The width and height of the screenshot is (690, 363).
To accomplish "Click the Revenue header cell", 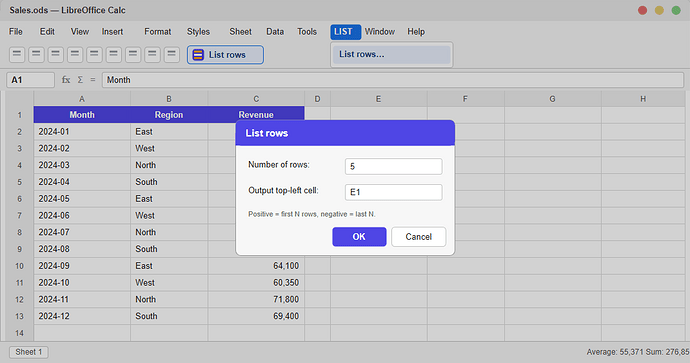I will [256, 115].
